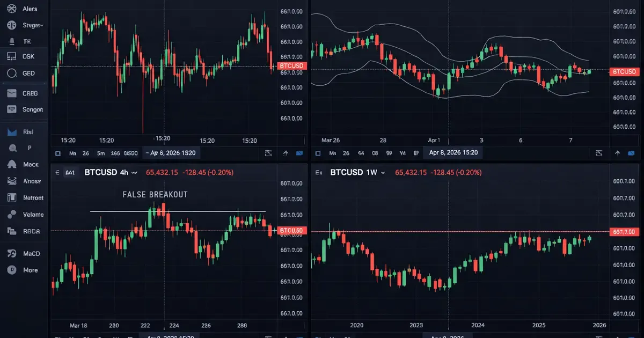
Task: Click the A41 badge in 4h header
Action: coord(70,173)
